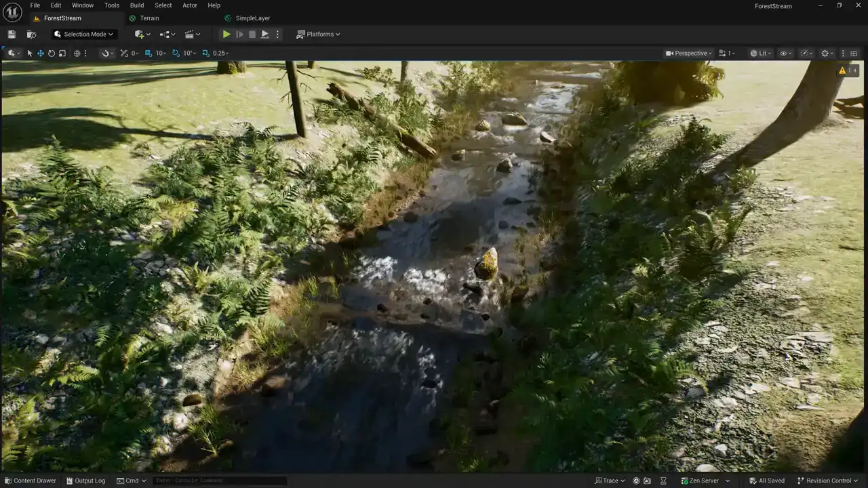Click the console command input field
This screenshot has width=868, height=488.
tap(219, 481)
